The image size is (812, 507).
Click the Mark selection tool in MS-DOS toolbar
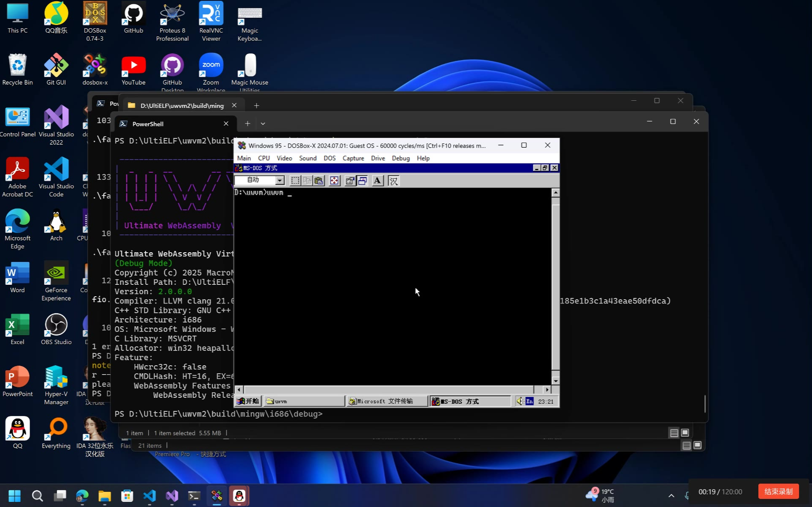coord(295,181)
